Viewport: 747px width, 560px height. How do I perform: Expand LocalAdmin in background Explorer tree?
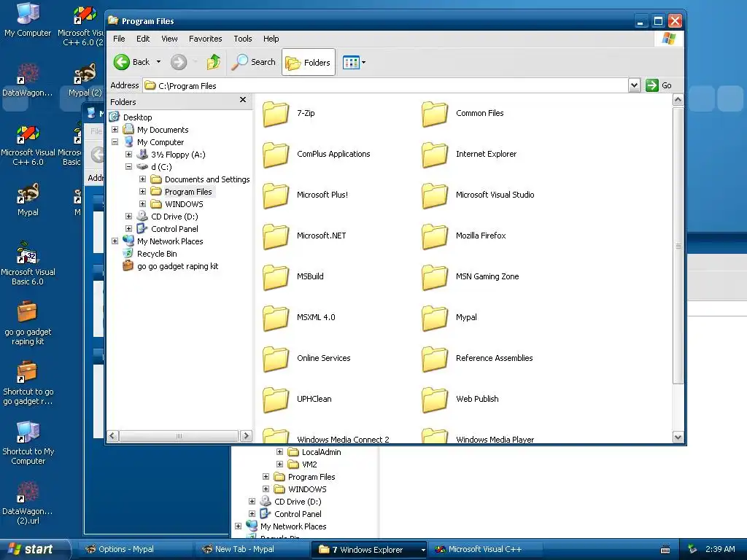(279, 452)
